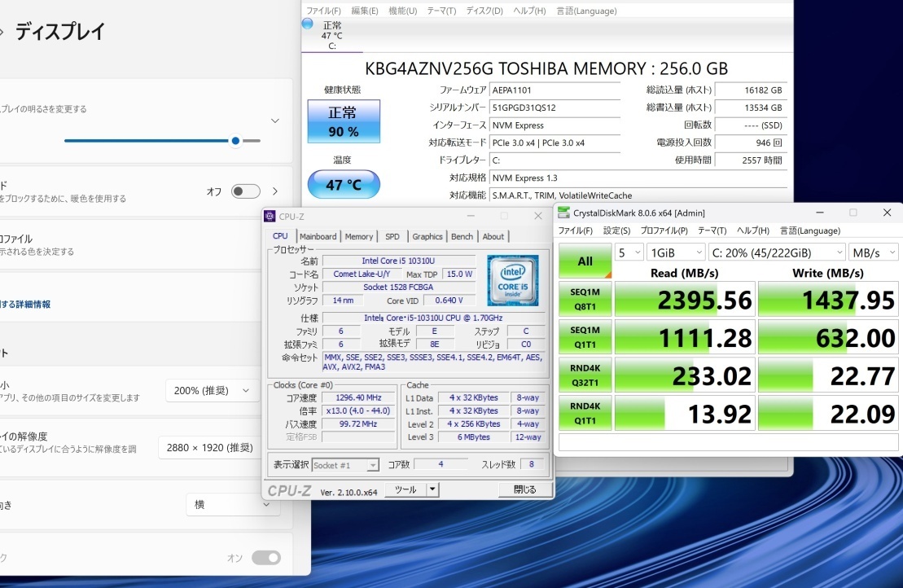Click the green All benchmark button
Image resolution: width=903 pixels, height=588 pixels.
point(585,261)
